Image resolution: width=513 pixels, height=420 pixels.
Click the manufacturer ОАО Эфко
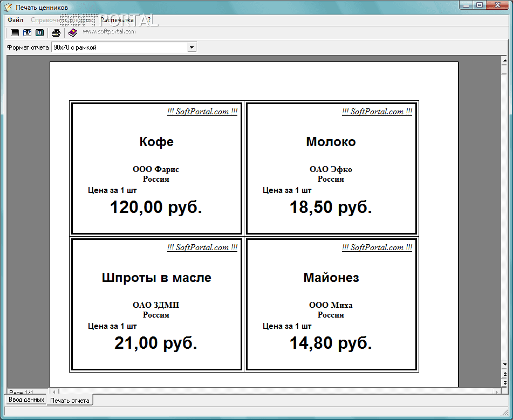point(331,169)
